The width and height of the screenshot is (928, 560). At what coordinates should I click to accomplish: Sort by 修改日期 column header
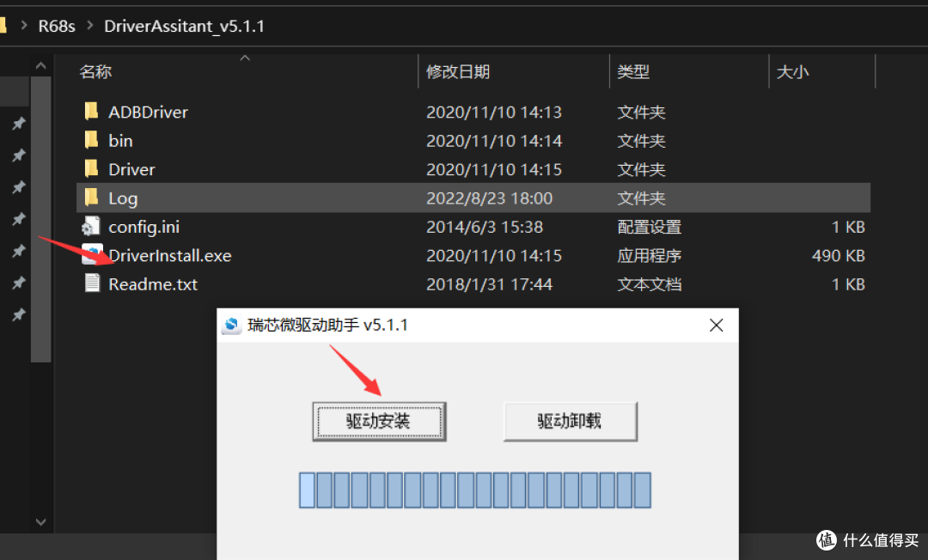click(457, 71)
